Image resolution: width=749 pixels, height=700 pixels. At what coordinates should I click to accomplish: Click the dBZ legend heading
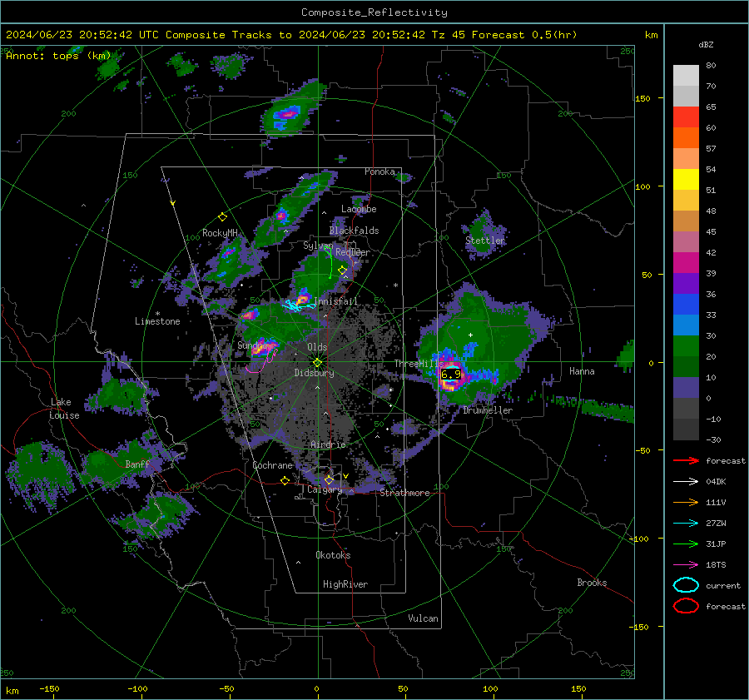pos(706,45)
